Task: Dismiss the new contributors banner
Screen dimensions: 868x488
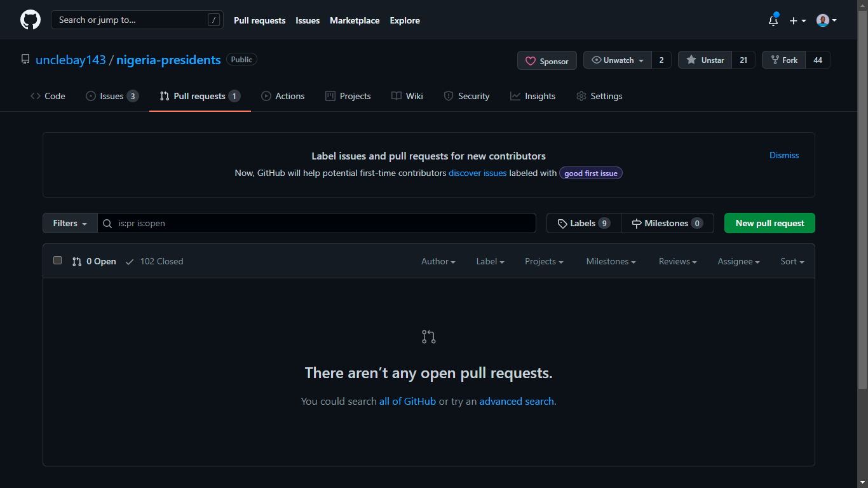Action: click(x=784, y=155)
